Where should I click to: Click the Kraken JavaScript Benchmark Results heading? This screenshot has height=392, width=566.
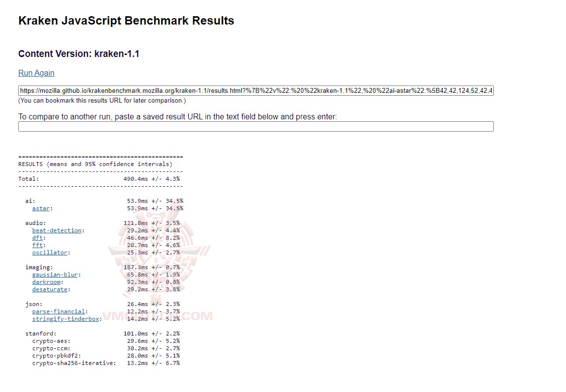tap(126, 21)
